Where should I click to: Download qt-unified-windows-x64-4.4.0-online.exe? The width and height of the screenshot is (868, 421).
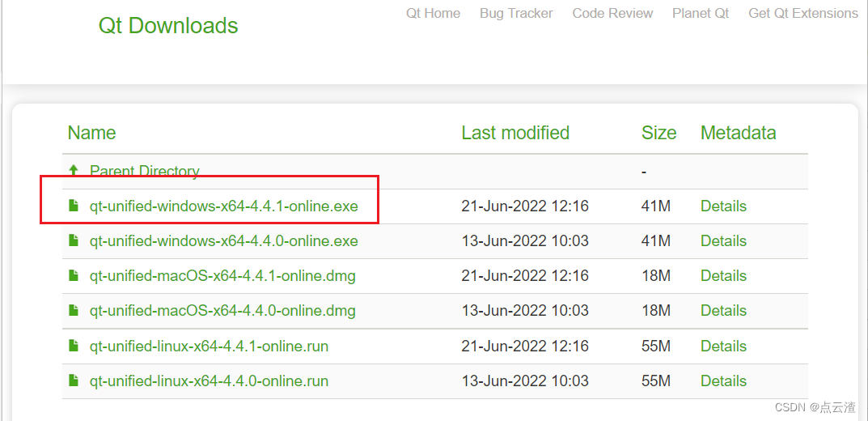tap(223, 241)
